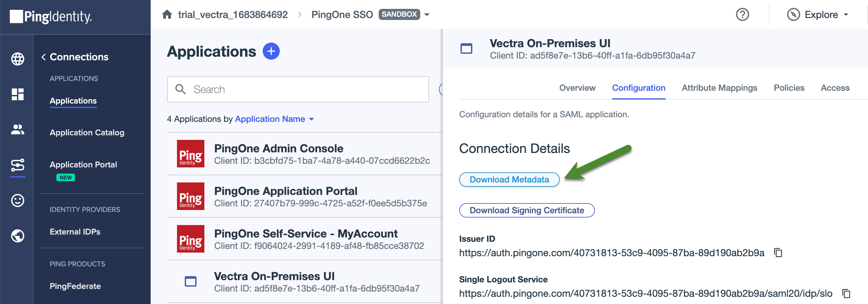Open the SANDBOX environment dropdown
Image resolution: width=868 pixels, height=304 pixels.
point(426,14)
